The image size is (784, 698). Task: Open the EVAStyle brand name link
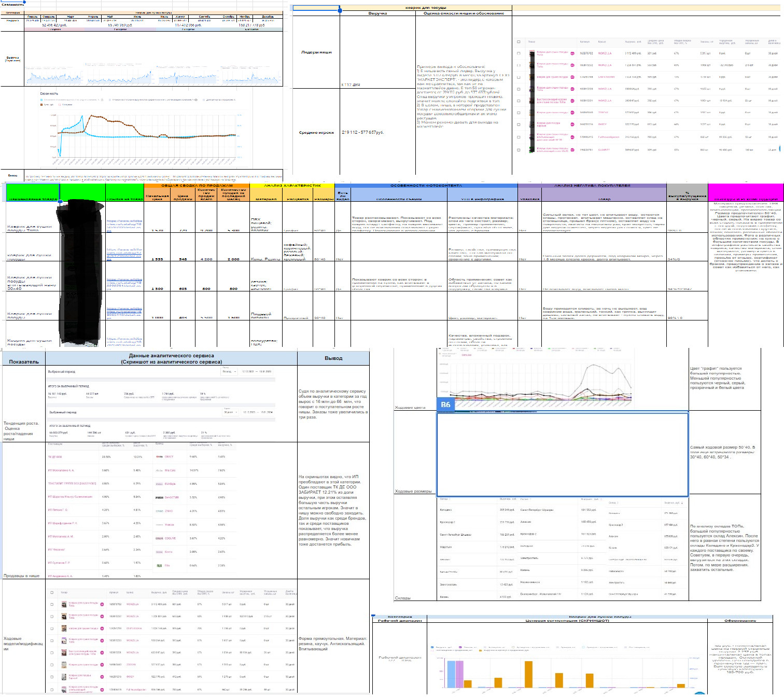[x=170, y=484]
